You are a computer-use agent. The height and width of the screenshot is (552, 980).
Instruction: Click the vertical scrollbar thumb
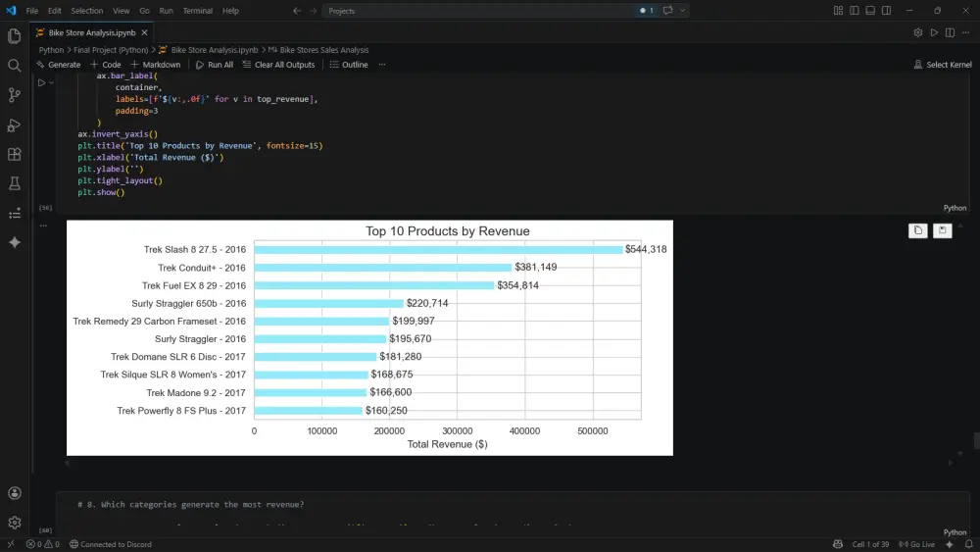[x=976, y=441]
